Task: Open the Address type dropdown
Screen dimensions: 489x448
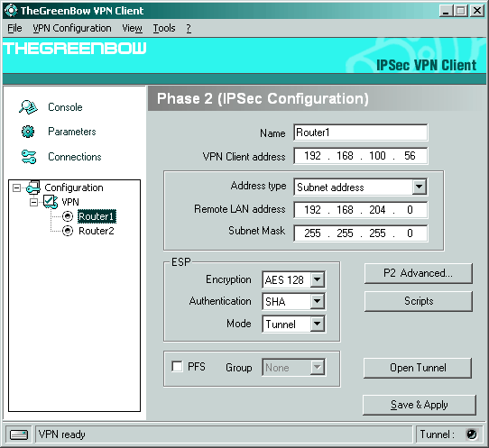Action: pos(420,187)
